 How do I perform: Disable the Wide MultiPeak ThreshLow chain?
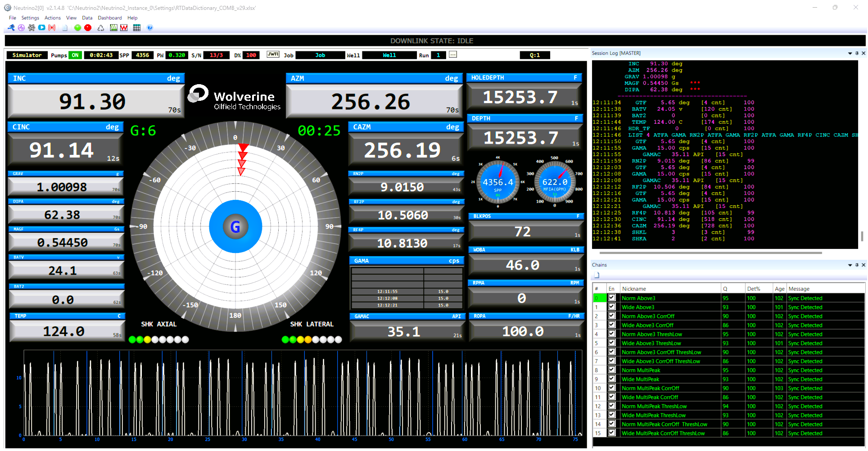pyautogui.click(x=612, y=415)
